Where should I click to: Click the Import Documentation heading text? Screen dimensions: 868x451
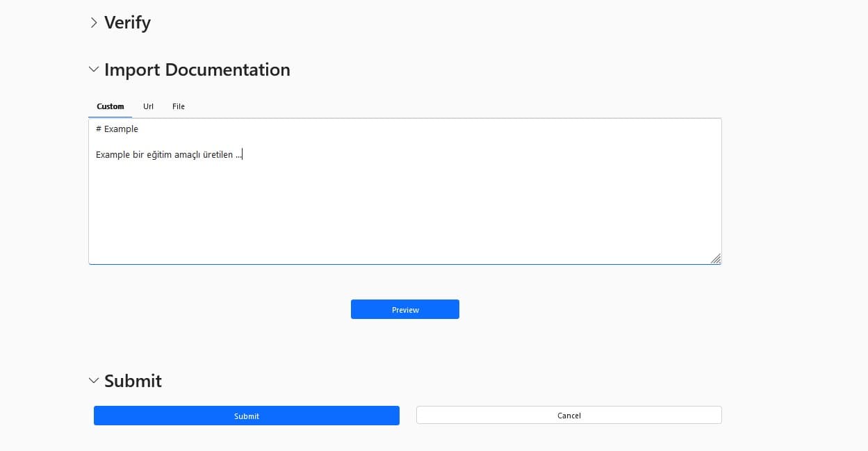pyautogui.click(x=197, y=69)
